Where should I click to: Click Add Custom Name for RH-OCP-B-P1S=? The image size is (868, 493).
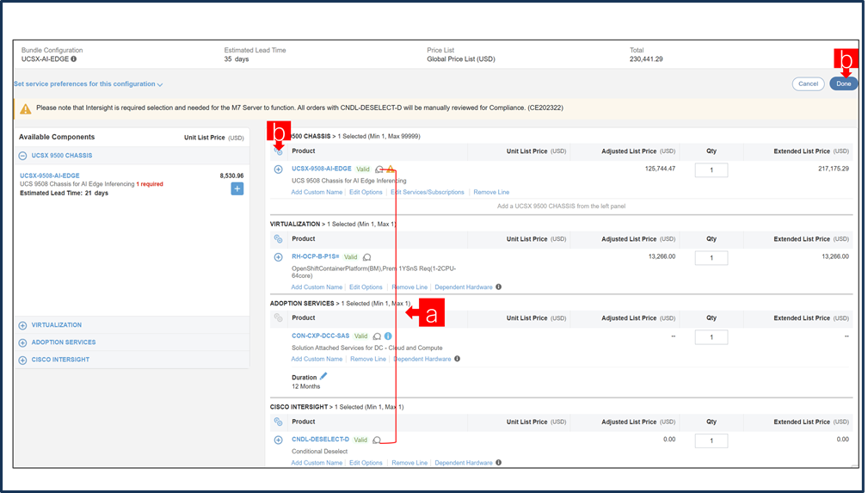pyautogui.click(x=317, y=287)
